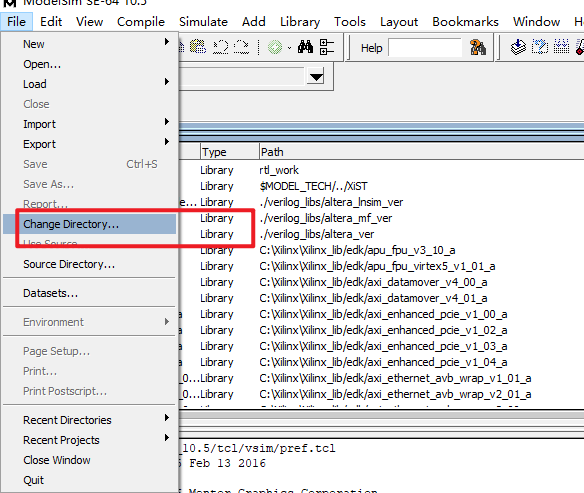This screenshot has width=584, height=493.
Task: Click inside the Help search field
Action: click(x=425, y=48)
